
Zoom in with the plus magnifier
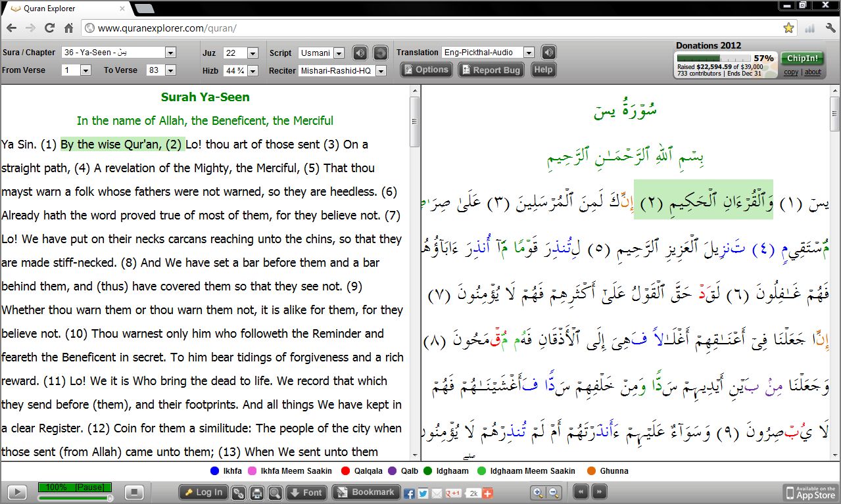pyautogui.click(x=538, y=493)
